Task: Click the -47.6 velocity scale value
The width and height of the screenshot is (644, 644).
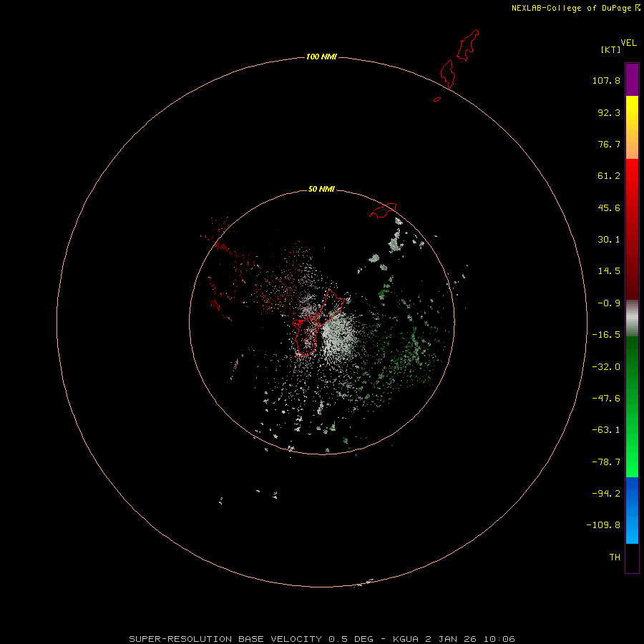Action: [x=606, y=399]
